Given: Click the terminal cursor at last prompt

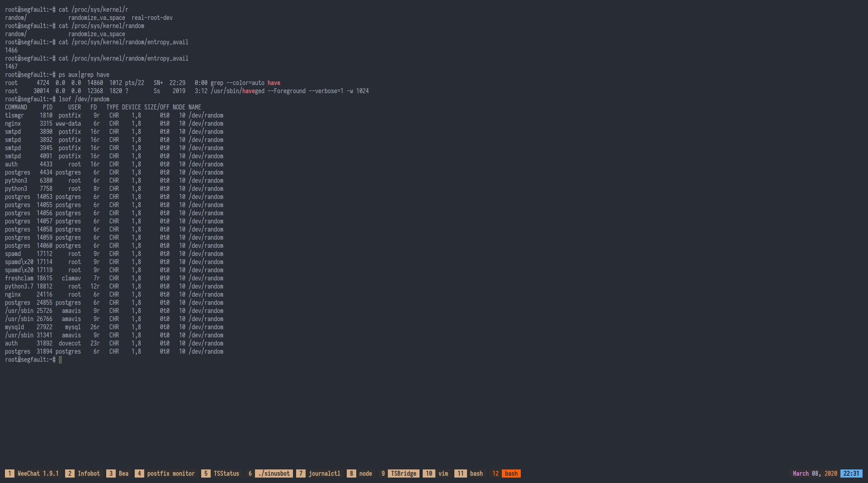Looking at the screenshot, I should tap(60, 360).
